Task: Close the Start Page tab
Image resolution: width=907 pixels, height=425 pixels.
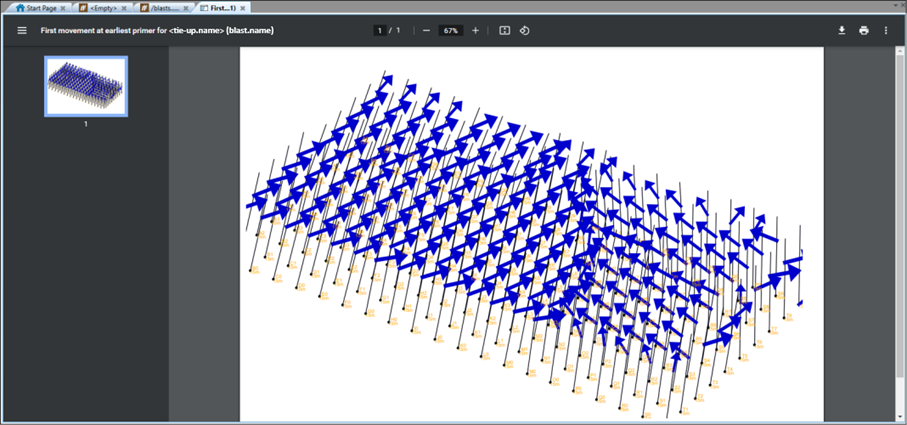Action: click(62, 9)
